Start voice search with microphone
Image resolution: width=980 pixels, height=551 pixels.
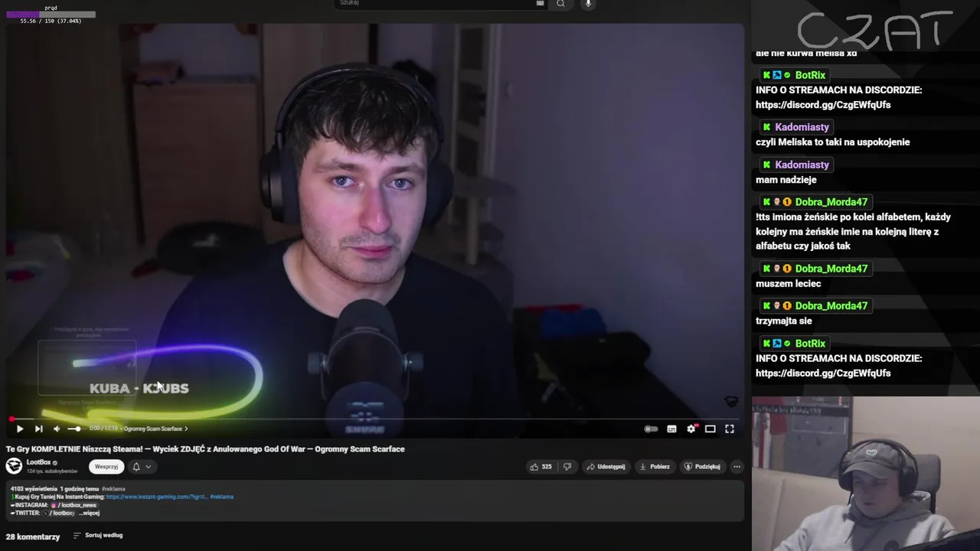[588, 3]
